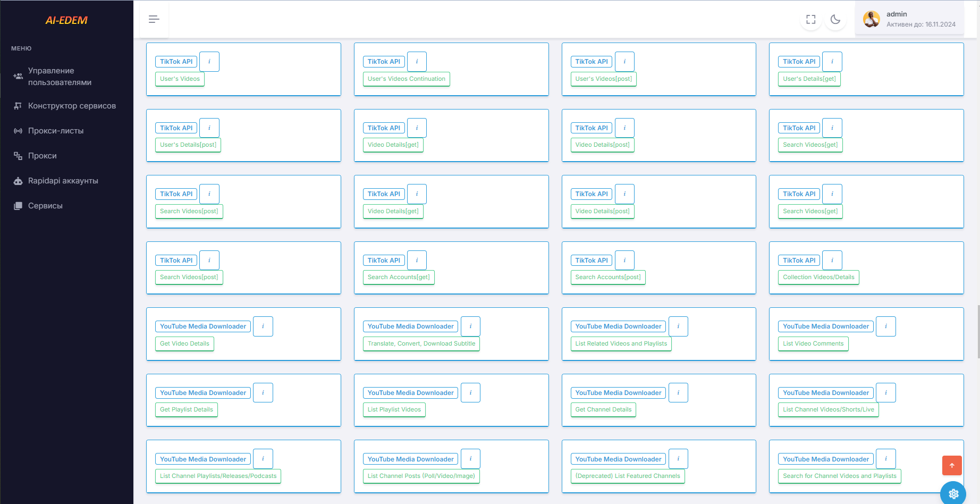980x504 pixels.
Task: Choose the Get Playlist Details button
Action: coord(187,409)
